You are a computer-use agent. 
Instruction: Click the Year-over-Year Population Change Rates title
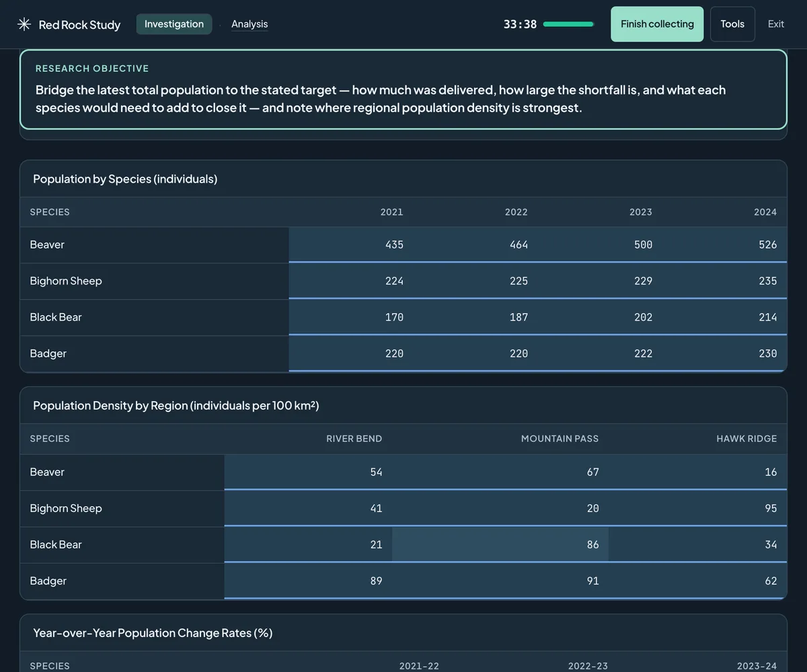click(153, 633)
